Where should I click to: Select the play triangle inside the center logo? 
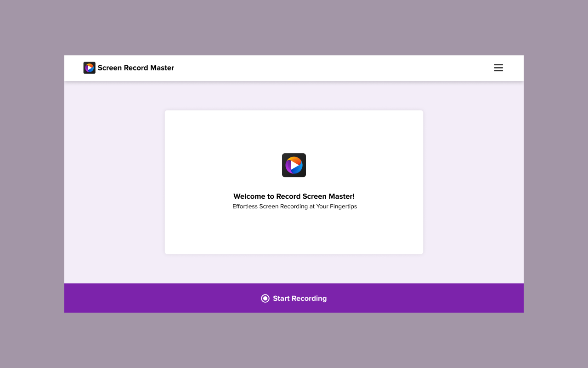click(x=294, y=165)
